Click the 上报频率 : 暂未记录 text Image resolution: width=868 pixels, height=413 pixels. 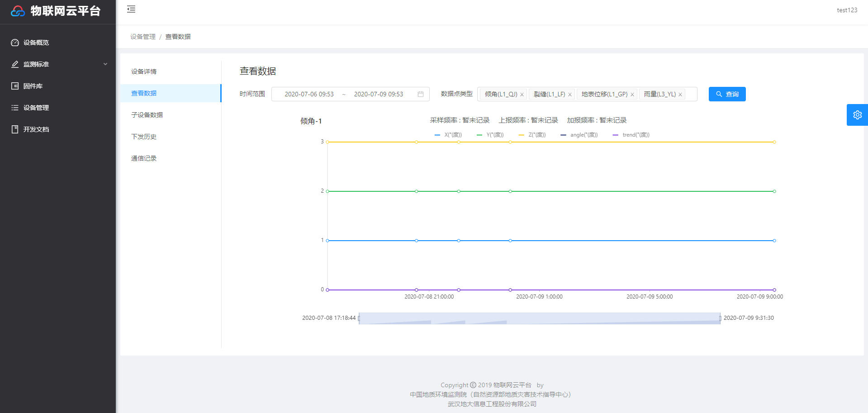point(528,120)
